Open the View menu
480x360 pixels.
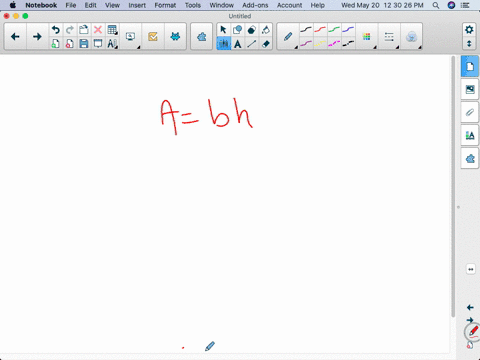(x=112, y=5)
